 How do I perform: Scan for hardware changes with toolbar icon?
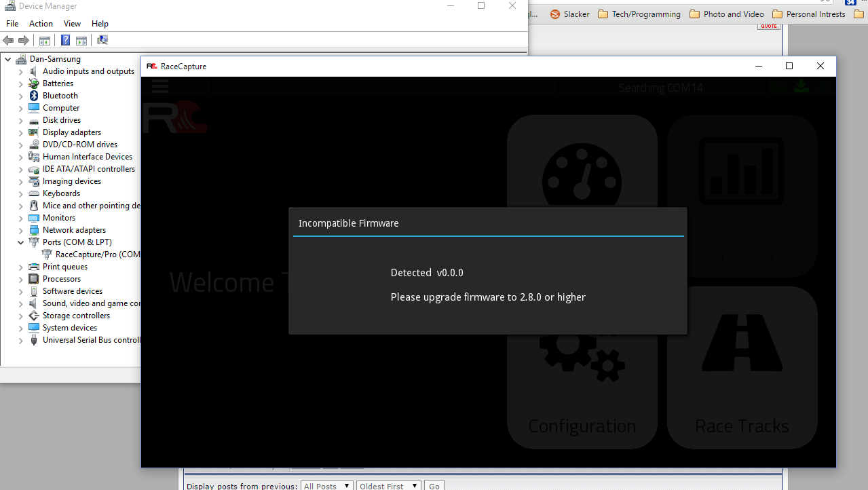coord(102,40)
